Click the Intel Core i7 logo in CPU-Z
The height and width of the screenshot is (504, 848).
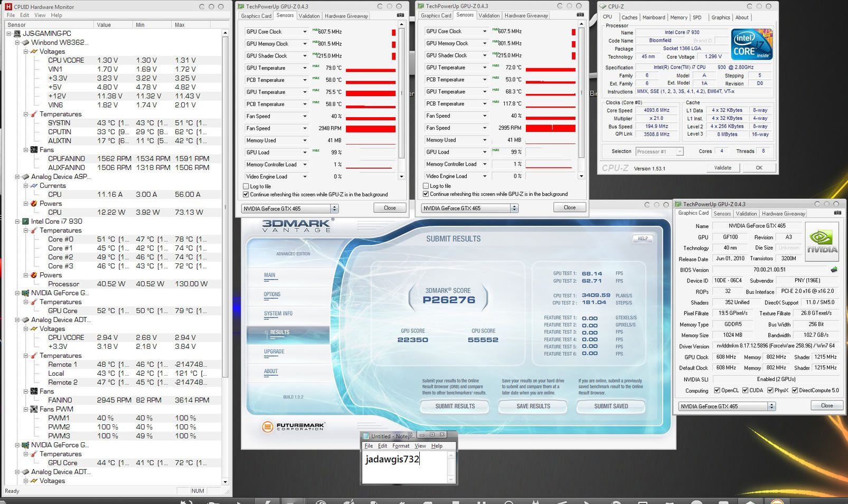pos(751,44)
